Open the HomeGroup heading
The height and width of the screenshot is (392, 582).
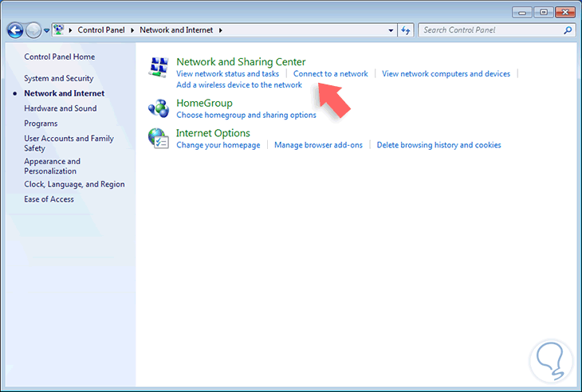[205, 103]
